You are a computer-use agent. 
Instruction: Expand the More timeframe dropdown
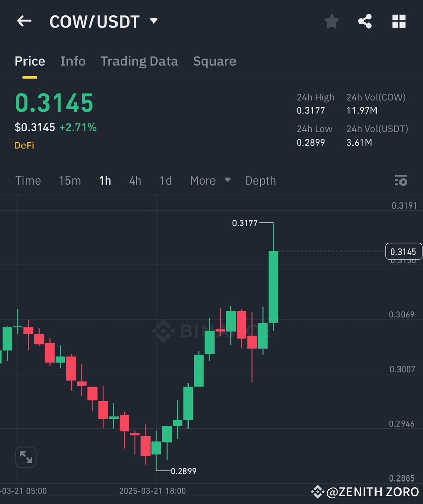[210, 180]
